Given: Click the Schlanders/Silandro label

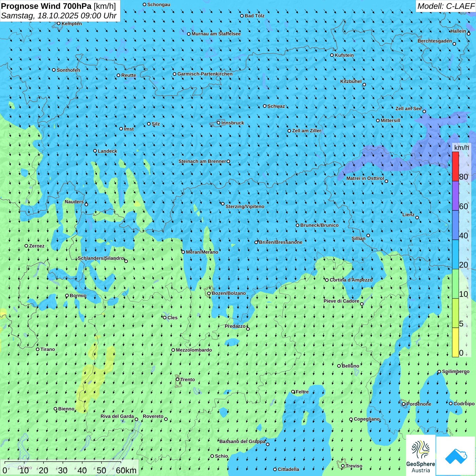Looking at the screenshot, I should point(101,258).
